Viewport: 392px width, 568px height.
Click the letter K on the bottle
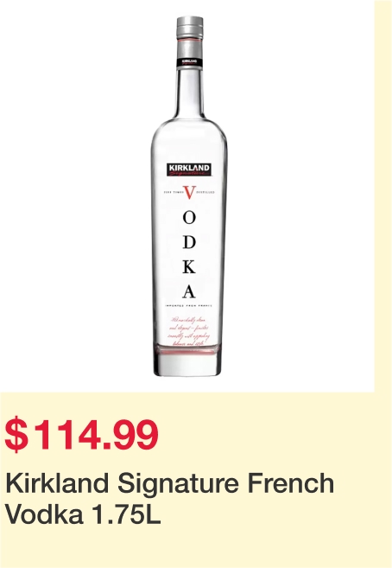pos(189,267)
